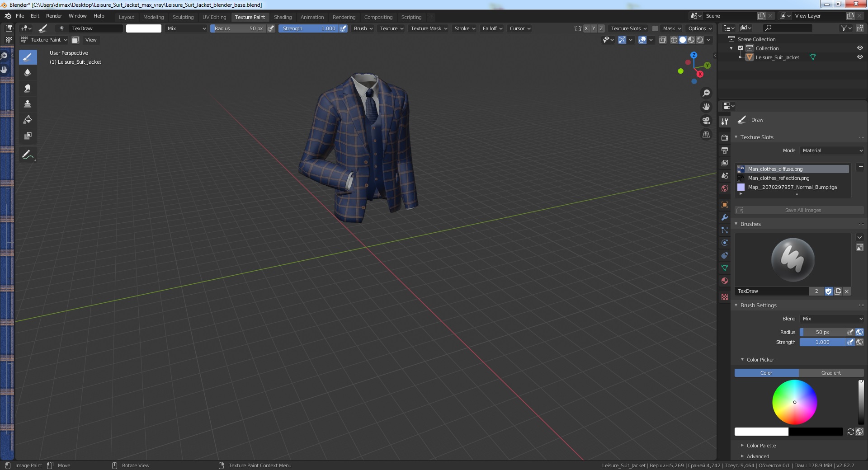This screenshot has height=470, width=868.
Task: Open the Object properties tab
Action: tap(725, 205)
